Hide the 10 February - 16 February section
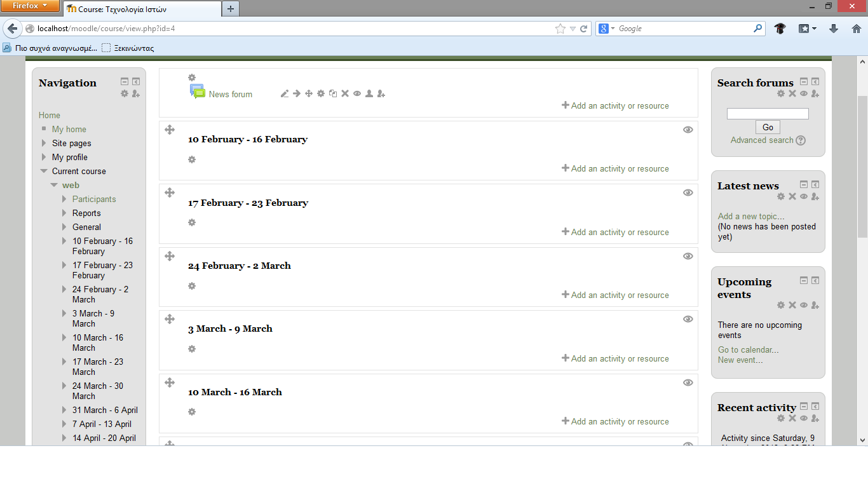This screenshot has height=488, width=868. pyautogui.click(x=688, y=130)
